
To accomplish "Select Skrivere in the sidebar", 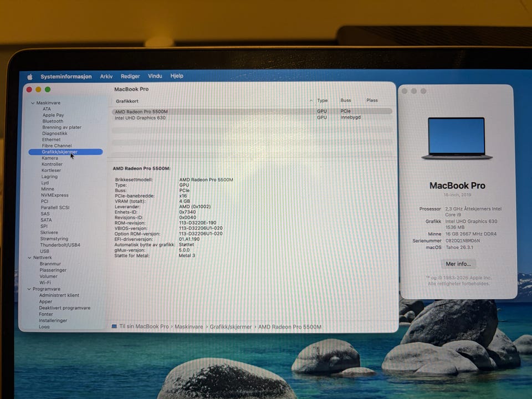I will tap(49, 232).
